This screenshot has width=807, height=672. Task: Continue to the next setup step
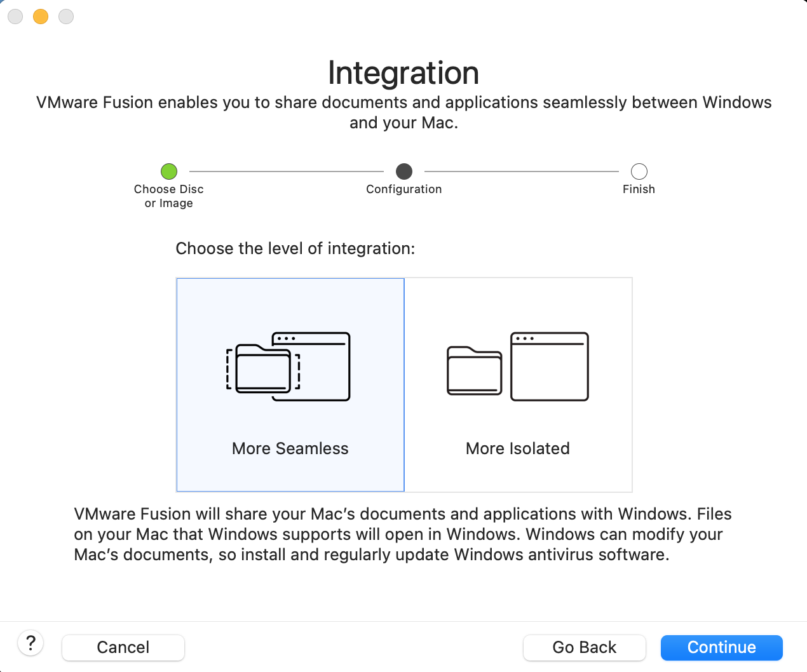[x=722, y=647]
